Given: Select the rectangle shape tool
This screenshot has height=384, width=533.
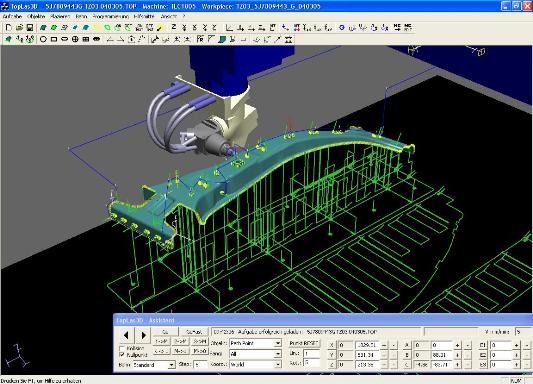Looking at the screenshot, I should (x=54, y=39).
